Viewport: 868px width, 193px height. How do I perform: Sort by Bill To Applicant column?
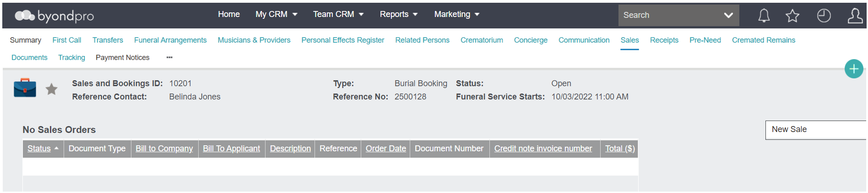[232, 149]
